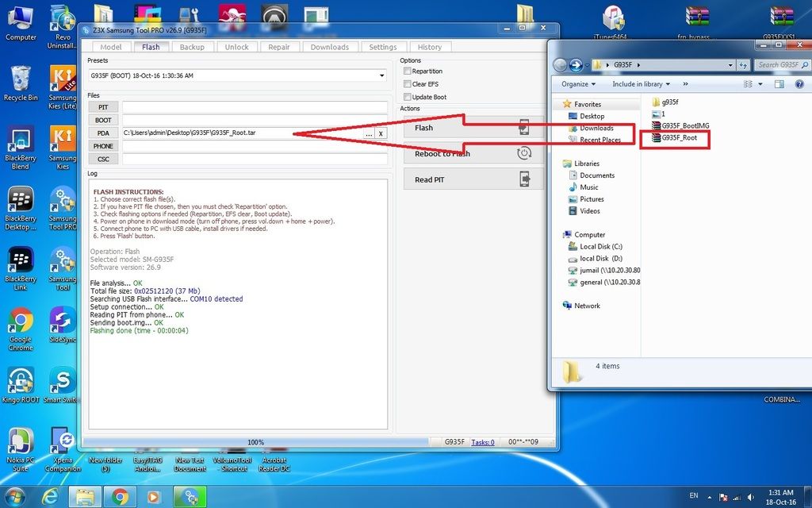This screenshot has width=812, height=508.
Task: Launch Nokia PC Suite desktop icon
Action: pos(21,450)
